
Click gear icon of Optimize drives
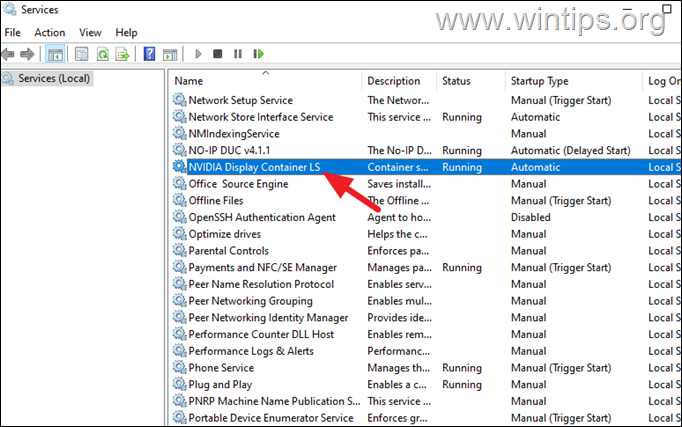click(x=179, y=234)
